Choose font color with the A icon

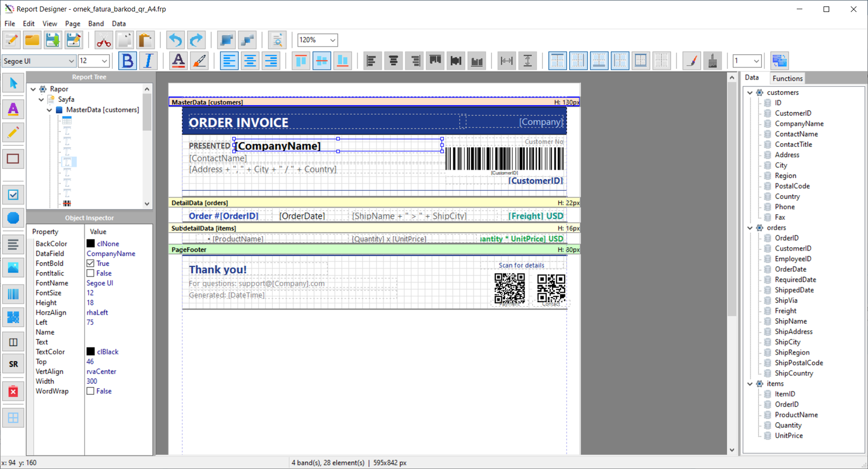178,61
